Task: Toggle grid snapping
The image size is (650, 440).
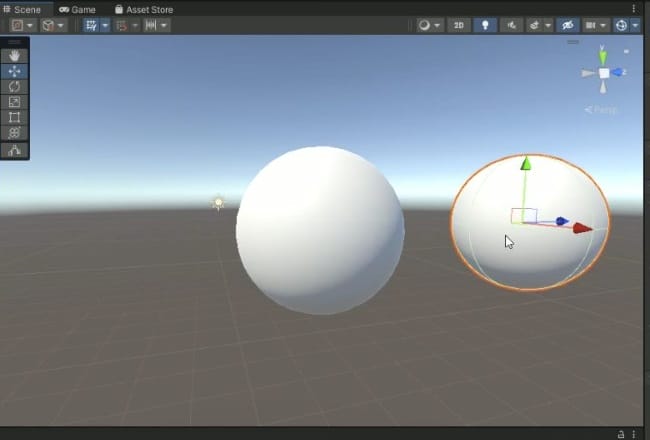Action: pyautogui.click(x=121, y=26)
